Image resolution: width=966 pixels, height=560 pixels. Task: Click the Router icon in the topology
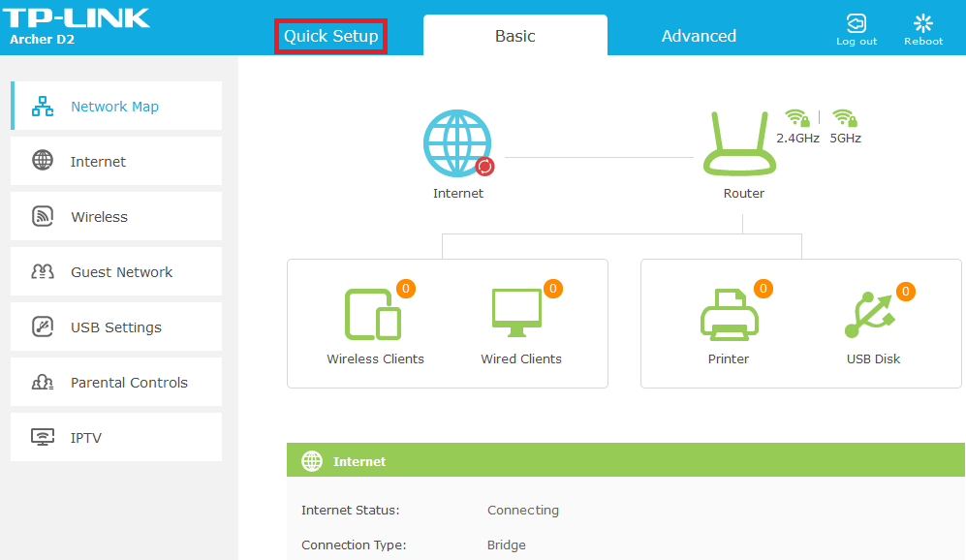[x=741, y=143]
